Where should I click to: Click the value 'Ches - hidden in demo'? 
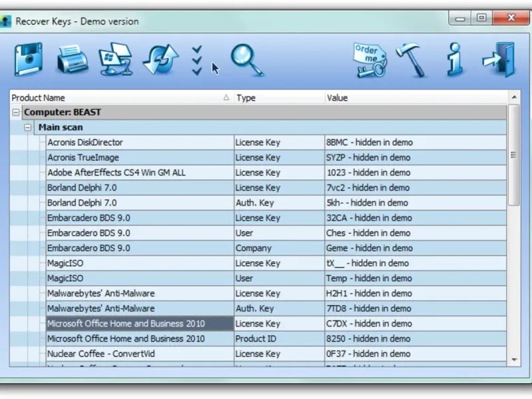tap(368, 233)
